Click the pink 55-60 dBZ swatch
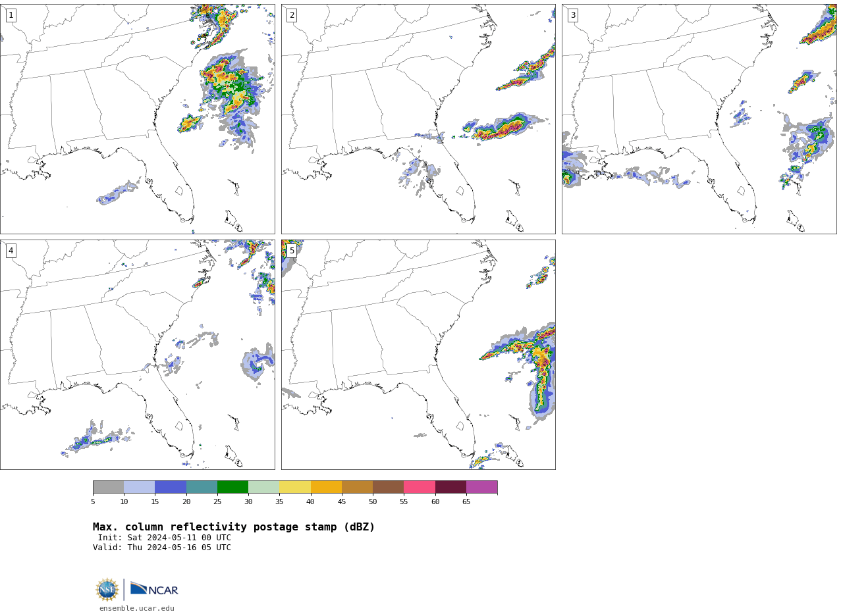The width and height of the screenshot is (843, 616). point(420,487)
